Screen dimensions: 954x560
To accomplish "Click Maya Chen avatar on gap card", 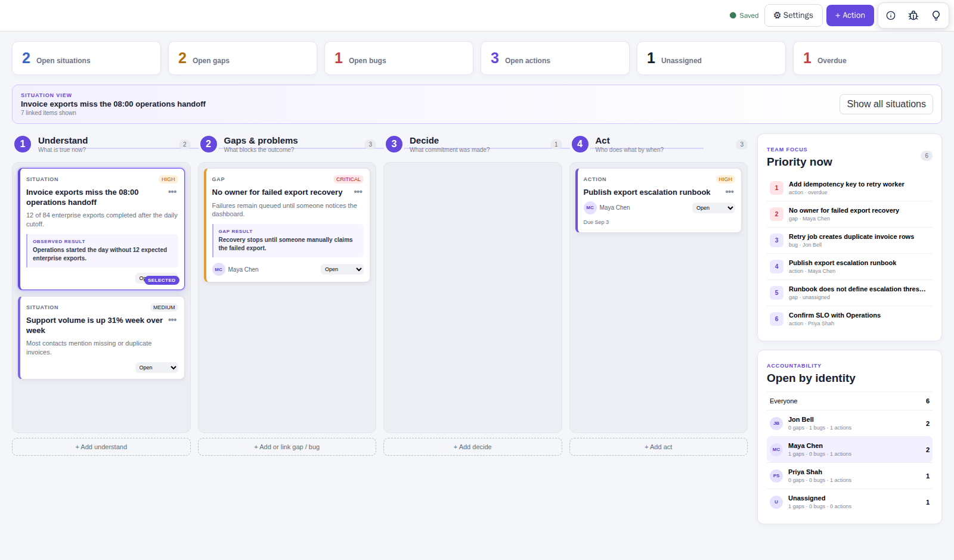I will click(219, 269).
